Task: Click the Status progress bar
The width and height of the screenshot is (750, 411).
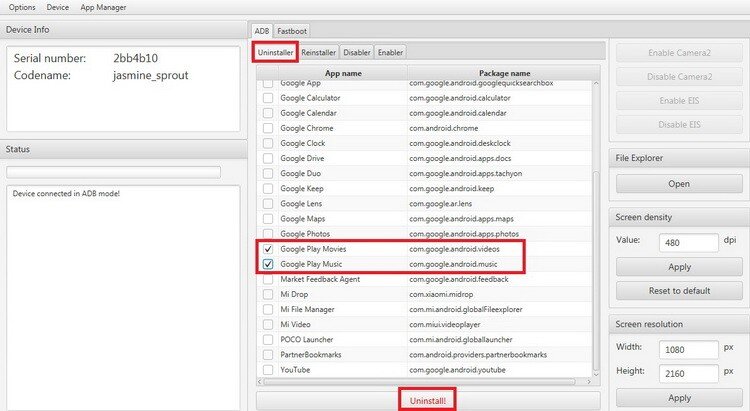Action: 113,172
